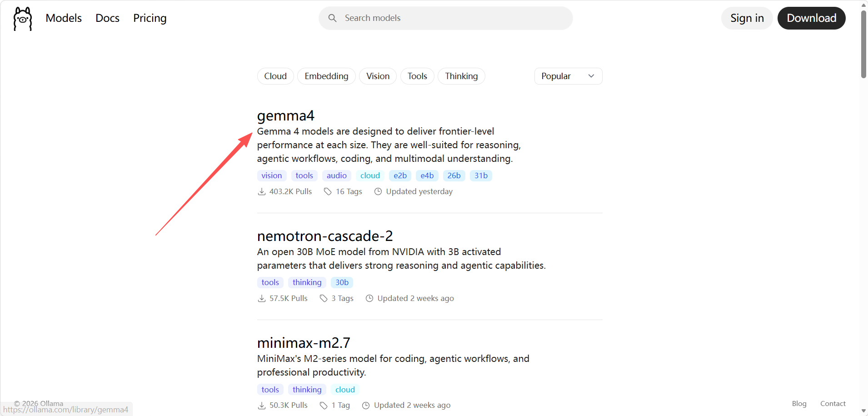Open the Contact footer link
The height and width of the screenshot is (416, 868).
coord(833,404)
